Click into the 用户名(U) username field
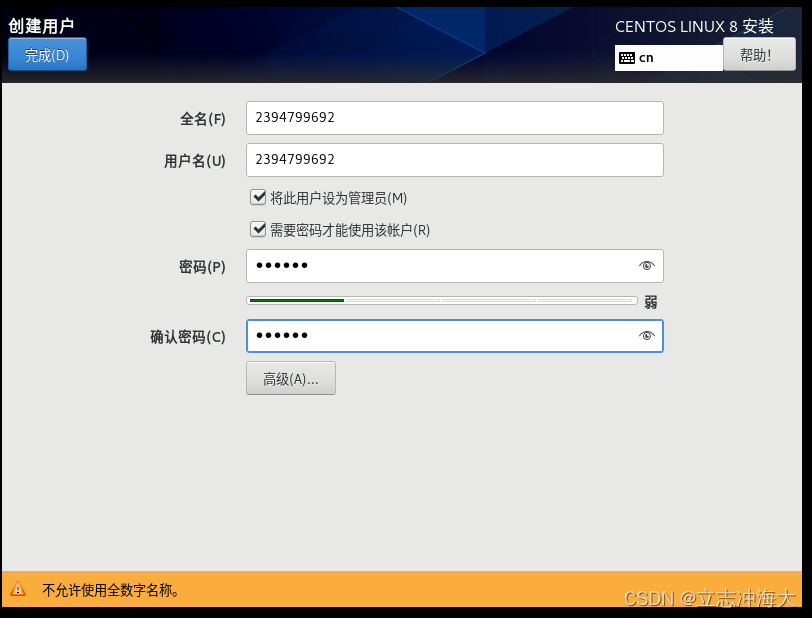Screen dimensions: 812x618 (454, 160)
